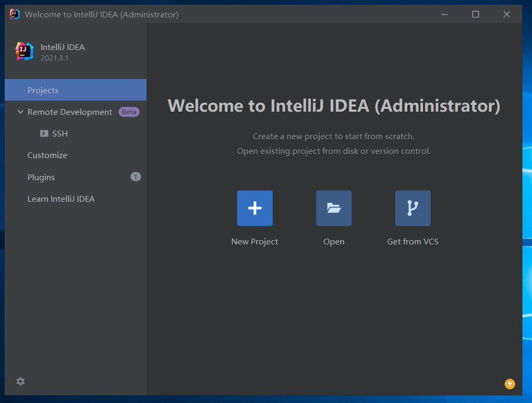Collapse the Remote Development section chevron
Screen dimensions: 532x403
click(21, 112)
